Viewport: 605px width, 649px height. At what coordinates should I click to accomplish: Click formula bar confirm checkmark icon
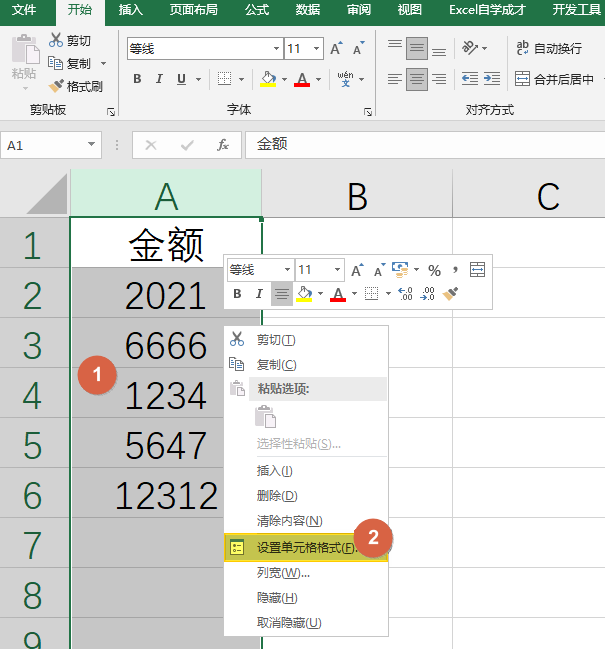pyautogui.click(x=187, y=145)
